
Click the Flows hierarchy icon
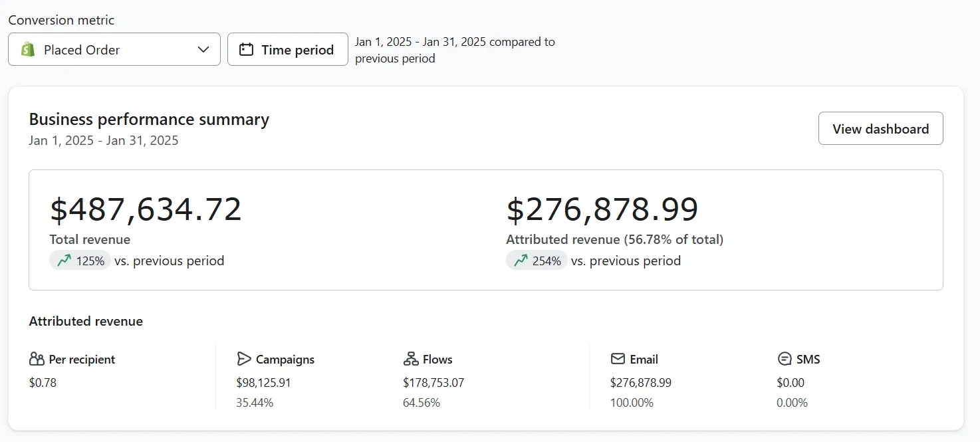coord(411,360)
